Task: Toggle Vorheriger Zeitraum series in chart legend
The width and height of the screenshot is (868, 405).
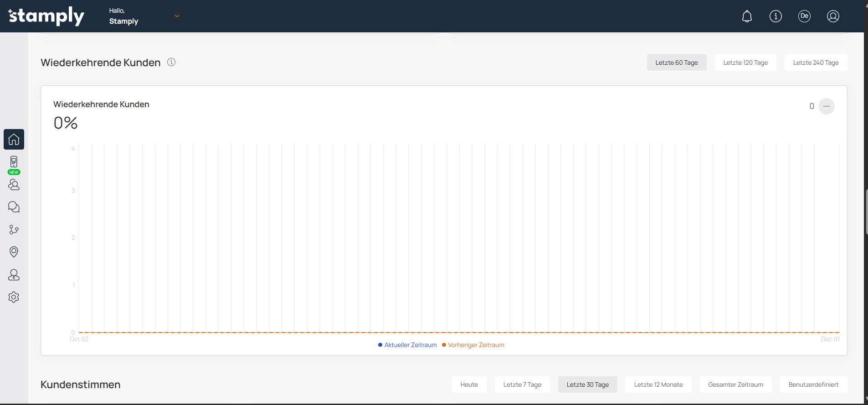Action: pyautogui.click(x=473, y=345)
